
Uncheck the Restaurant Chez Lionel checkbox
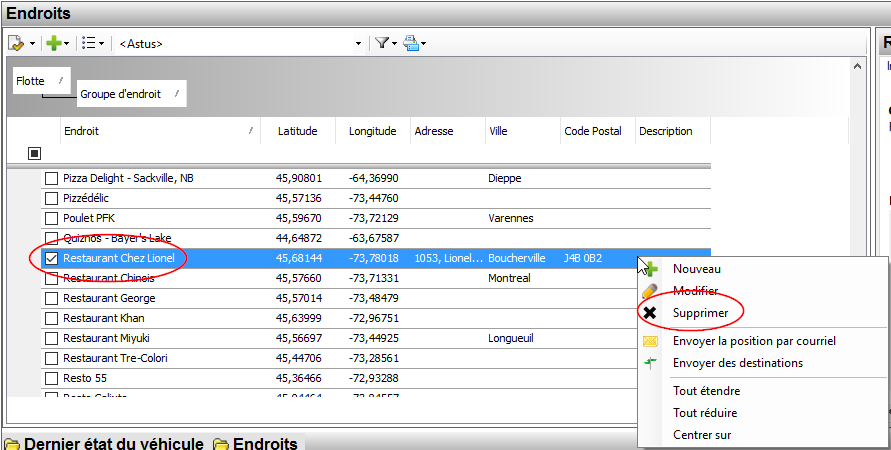click(x=51, y=258)
